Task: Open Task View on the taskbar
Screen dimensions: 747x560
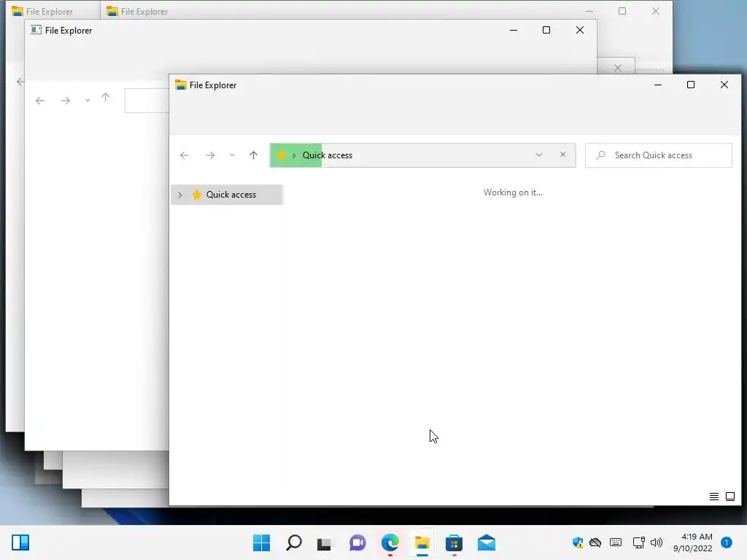Action: [x=325, y=542]
